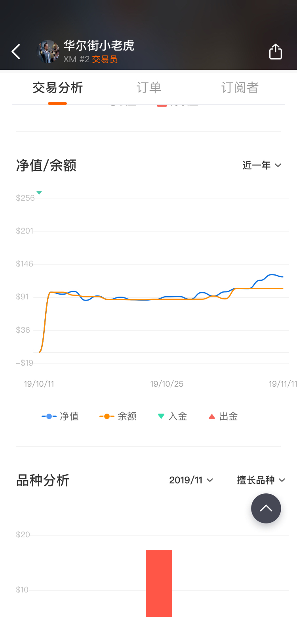Screen dimensions: 297x644
Task: Toggle 余额 series in chart legend
Action: [118, 416]
